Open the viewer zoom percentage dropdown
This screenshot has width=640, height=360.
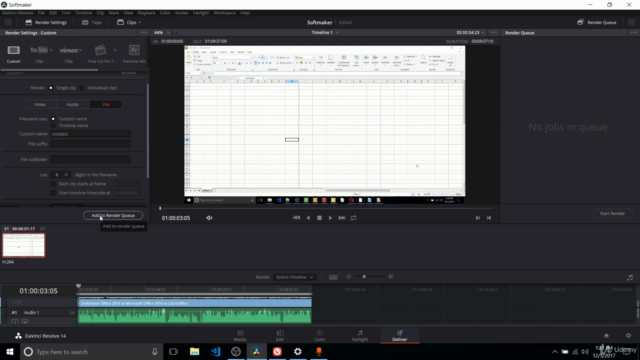tap(162, 33)
